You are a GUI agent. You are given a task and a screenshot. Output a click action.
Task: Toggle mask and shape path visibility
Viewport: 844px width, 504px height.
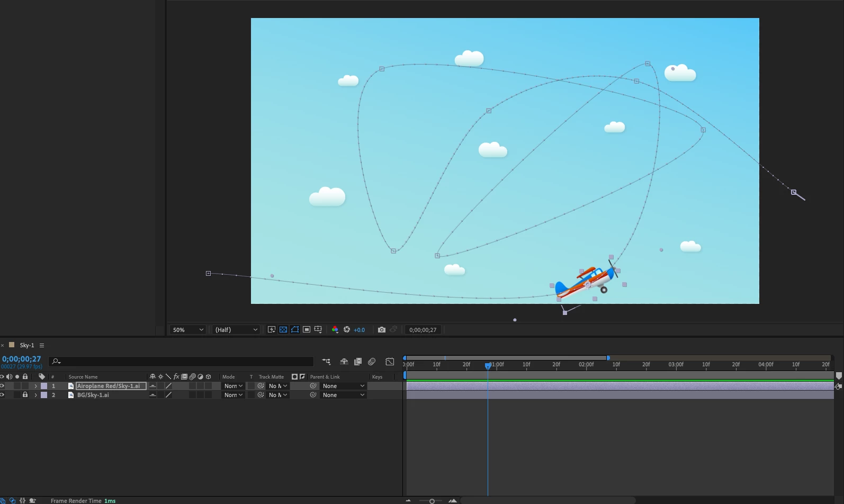(295, 330)
